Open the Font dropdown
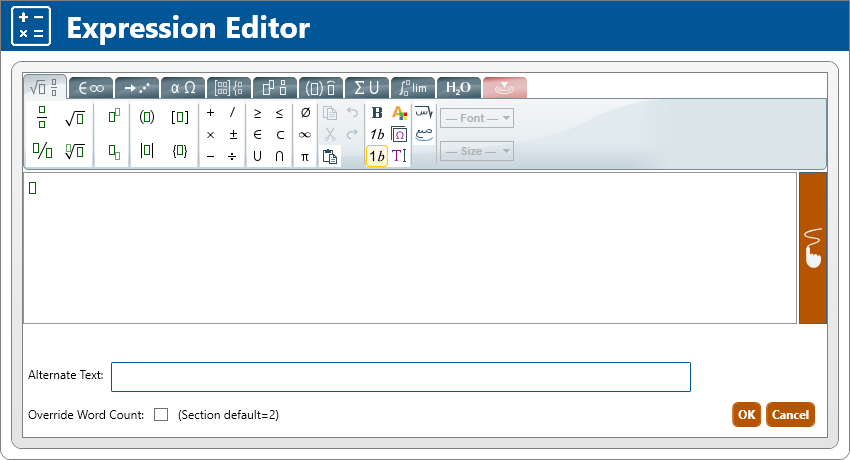This screenshot has width=850, height=460. point(477,118)
